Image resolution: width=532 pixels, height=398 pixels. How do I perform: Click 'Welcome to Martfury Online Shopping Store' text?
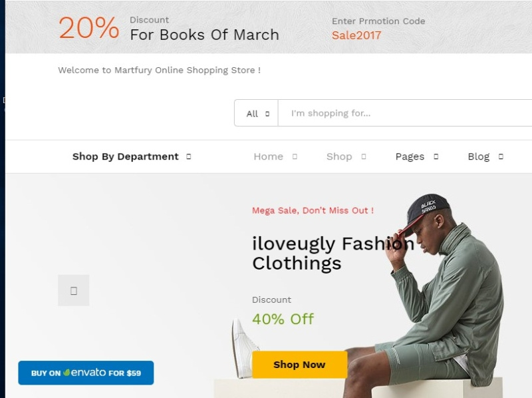coord(160,69)
